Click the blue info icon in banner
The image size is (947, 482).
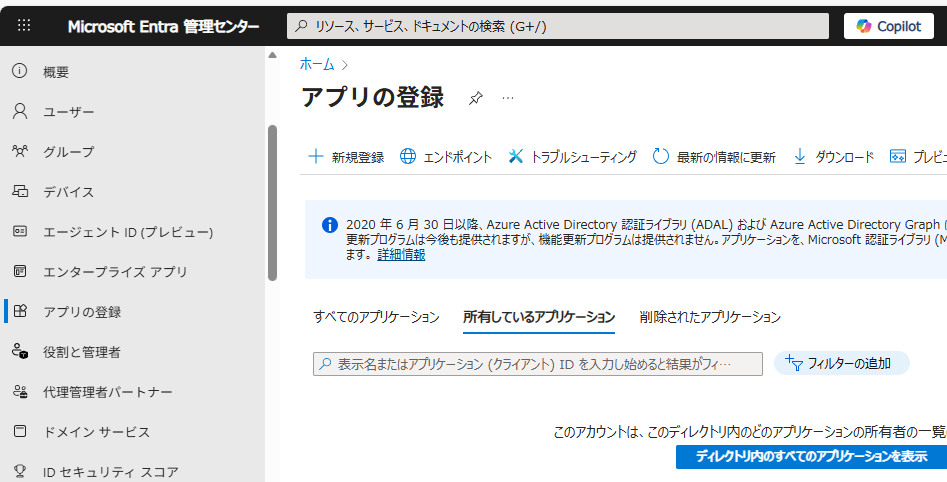(x=330, y=225)
